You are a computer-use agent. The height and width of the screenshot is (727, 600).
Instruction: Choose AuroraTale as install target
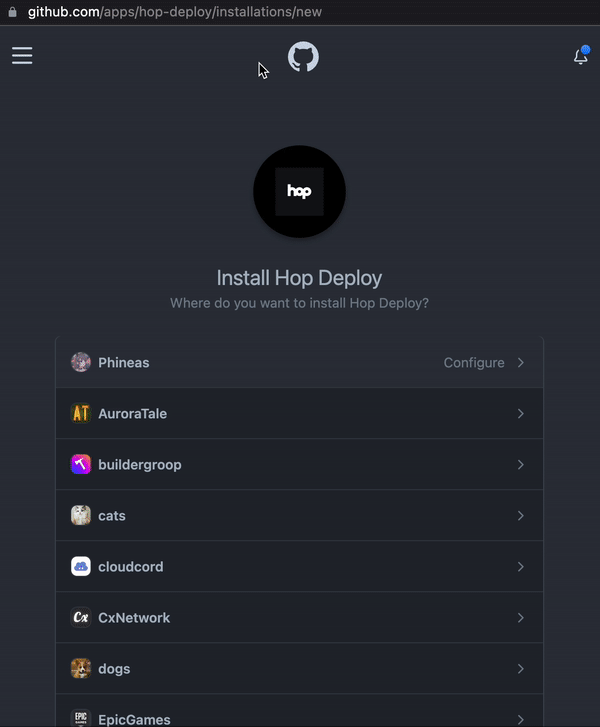[x=133, y=414]
